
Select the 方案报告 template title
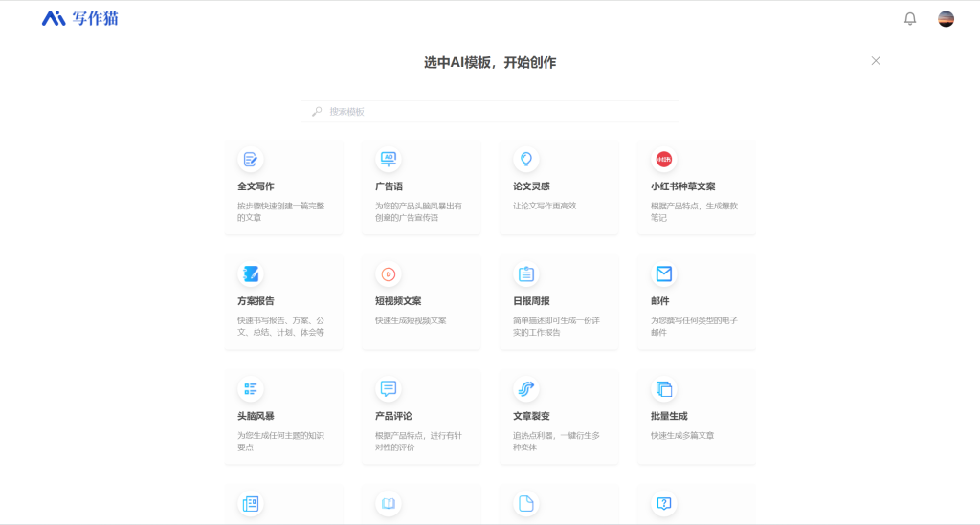[x=256, y=301]
